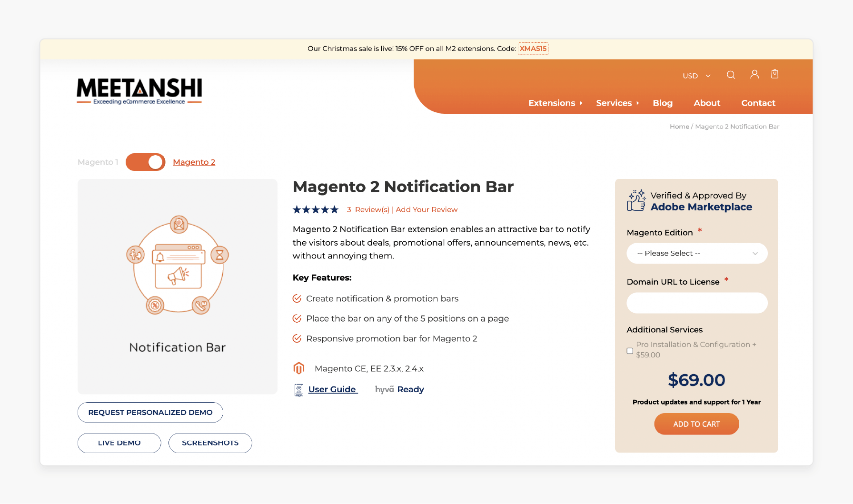Click the Notification Bar product image
This screenshot has height=504, width=853.
tap(178, 287)
